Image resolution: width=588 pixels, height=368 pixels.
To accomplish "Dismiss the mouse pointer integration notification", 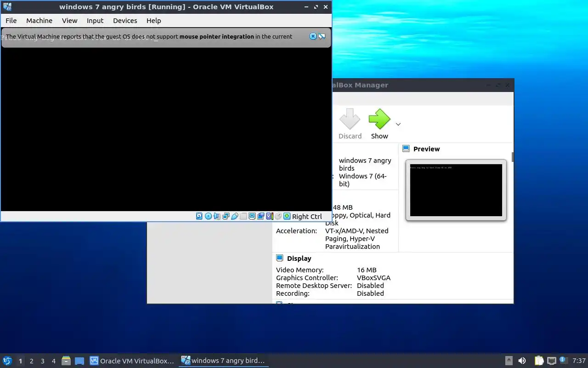I will click(x=313, y=36).
